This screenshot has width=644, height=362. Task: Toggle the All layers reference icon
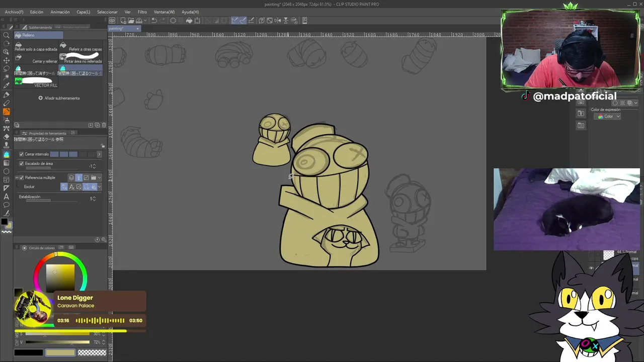tap(71, 177)
